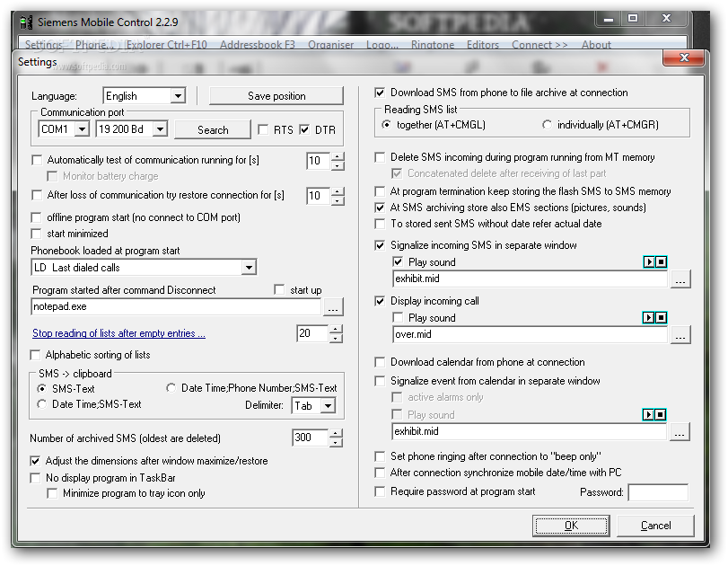Play the calendar event sound
The width and height of the screenshot is (728, 566).
649,414
